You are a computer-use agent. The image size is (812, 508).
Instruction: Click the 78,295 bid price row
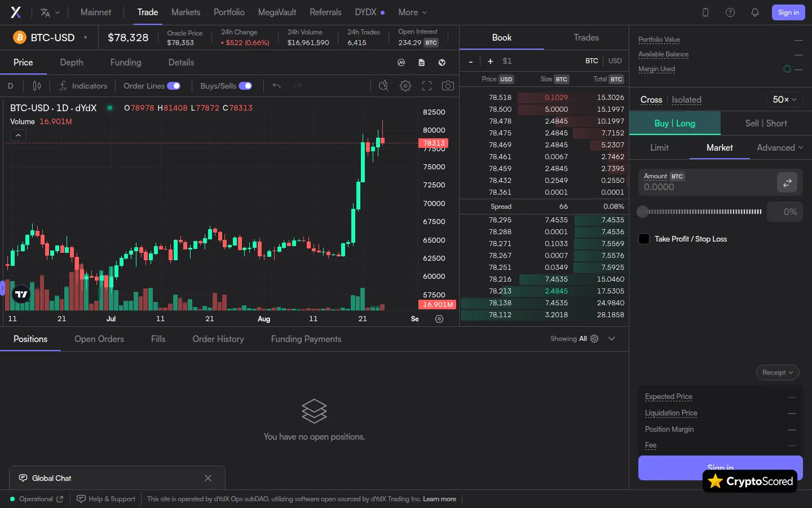pos(544,220)
